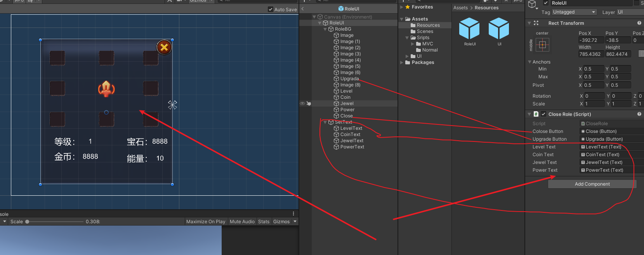Click the Jewel Text object field
The width and height of the screenshot is (644, 255).
pos(612,162)
